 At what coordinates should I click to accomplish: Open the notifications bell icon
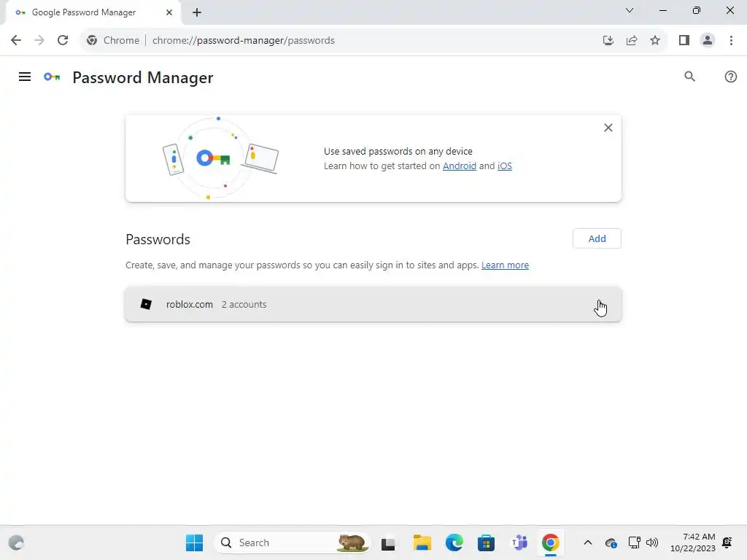tap(727, 542)
